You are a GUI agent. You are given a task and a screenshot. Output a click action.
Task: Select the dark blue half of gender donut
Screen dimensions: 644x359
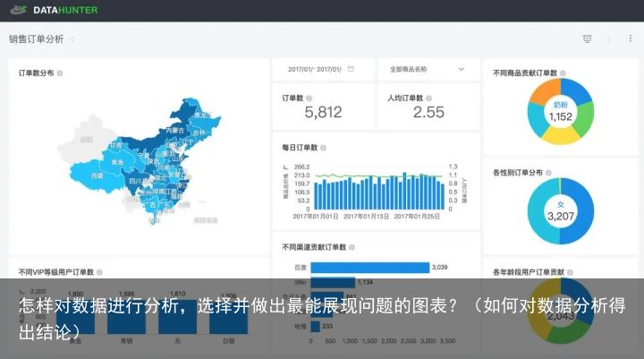[x=585, y=211]
